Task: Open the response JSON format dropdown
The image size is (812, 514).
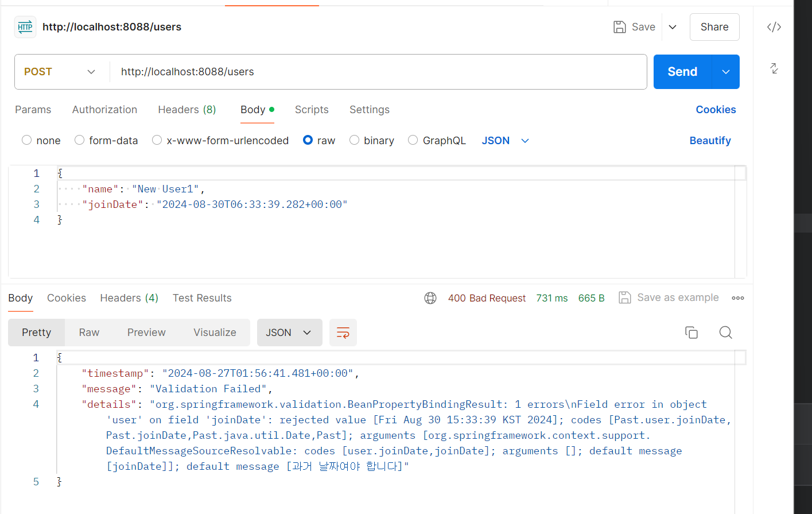Action: point(289,333)
